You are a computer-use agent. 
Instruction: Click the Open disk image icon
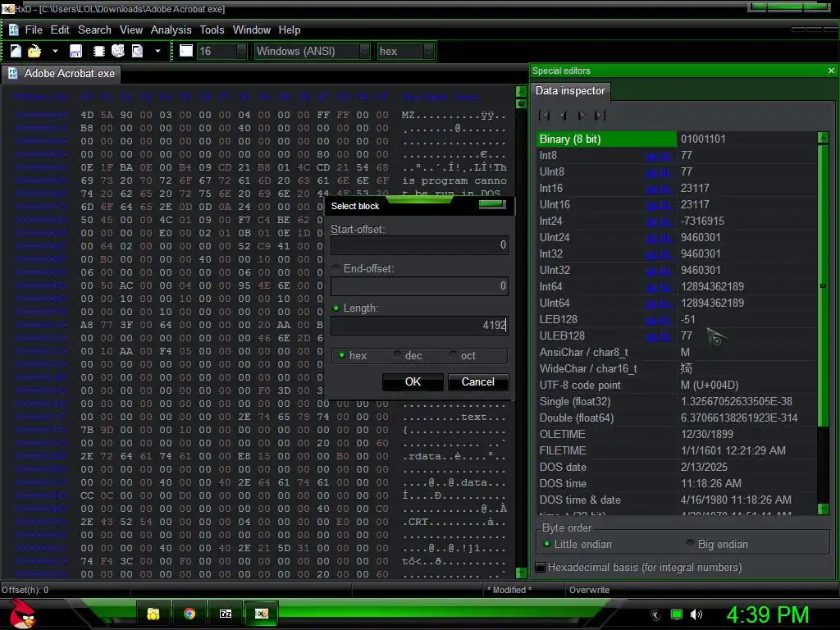(138, 51)
